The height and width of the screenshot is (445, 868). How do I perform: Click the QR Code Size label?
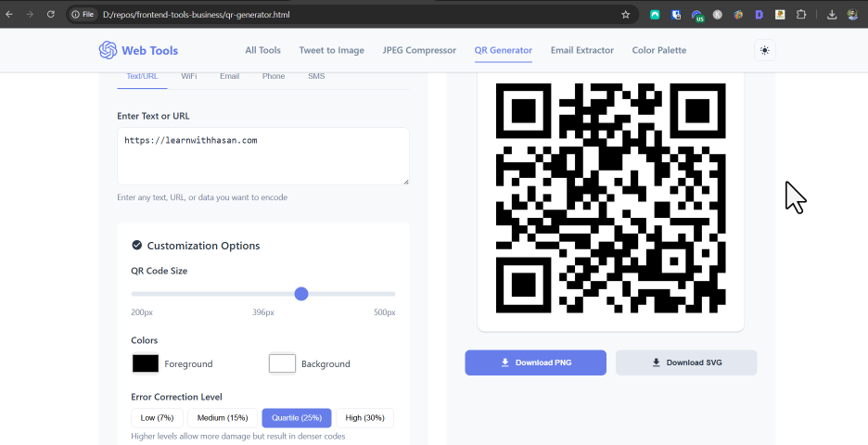(x=160, y=271)
